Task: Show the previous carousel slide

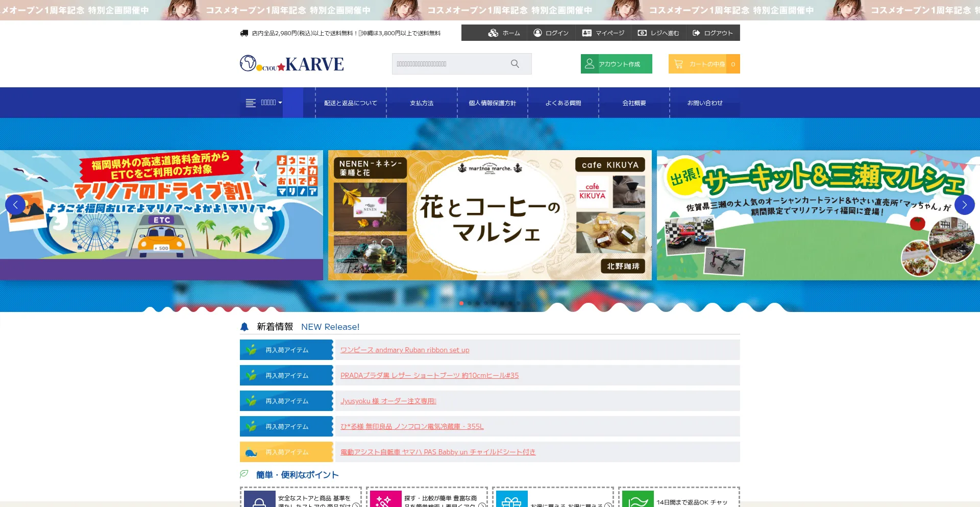Action: point(15,205)
